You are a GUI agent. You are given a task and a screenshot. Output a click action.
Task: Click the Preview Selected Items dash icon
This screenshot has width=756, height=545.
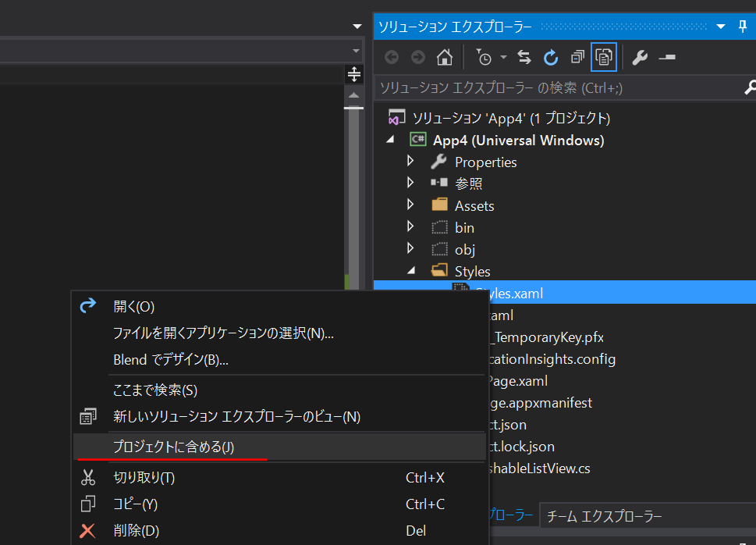pyautogui.click(x=667, y=58)
